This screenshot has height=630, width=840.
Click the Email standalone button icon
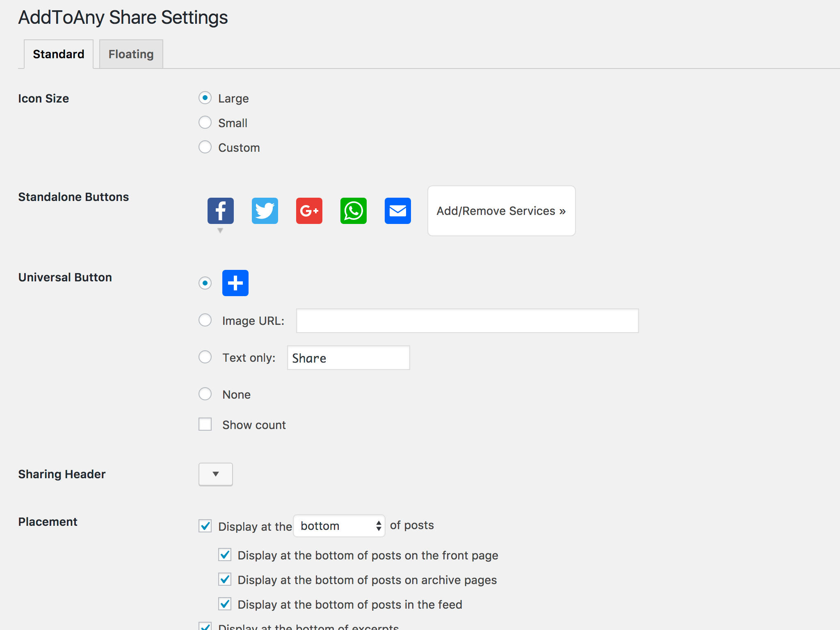click(397, 210)
